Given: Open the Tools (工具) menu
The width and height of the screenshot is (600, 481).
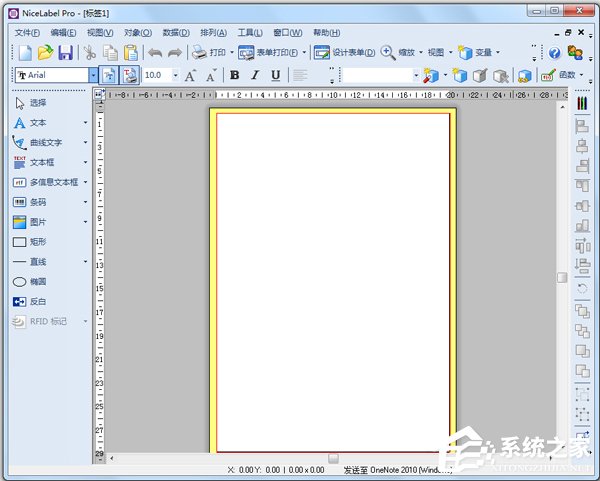Looking at the screenshot, I should pyautogui.click(x=250, y=33).
